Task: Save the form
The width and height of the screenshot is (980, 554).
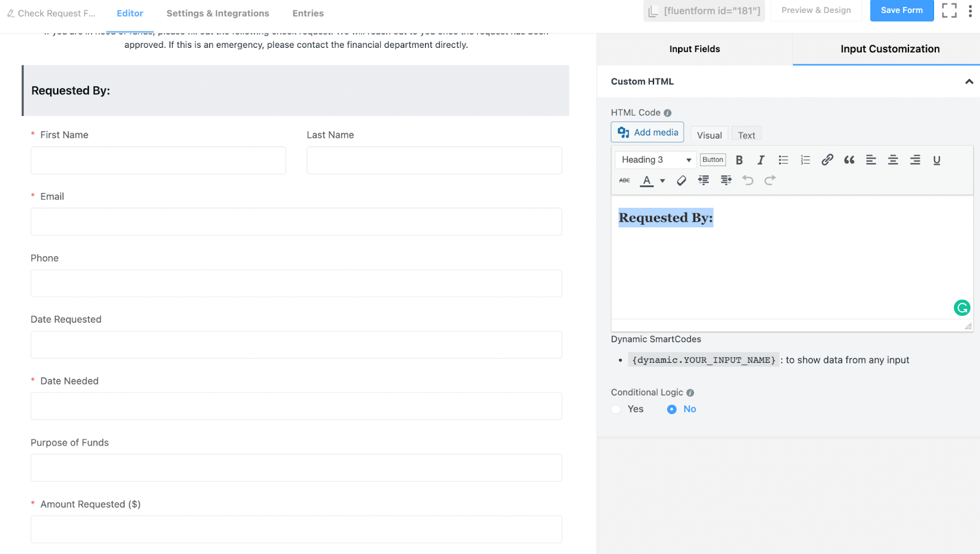Action: [902, 10]
